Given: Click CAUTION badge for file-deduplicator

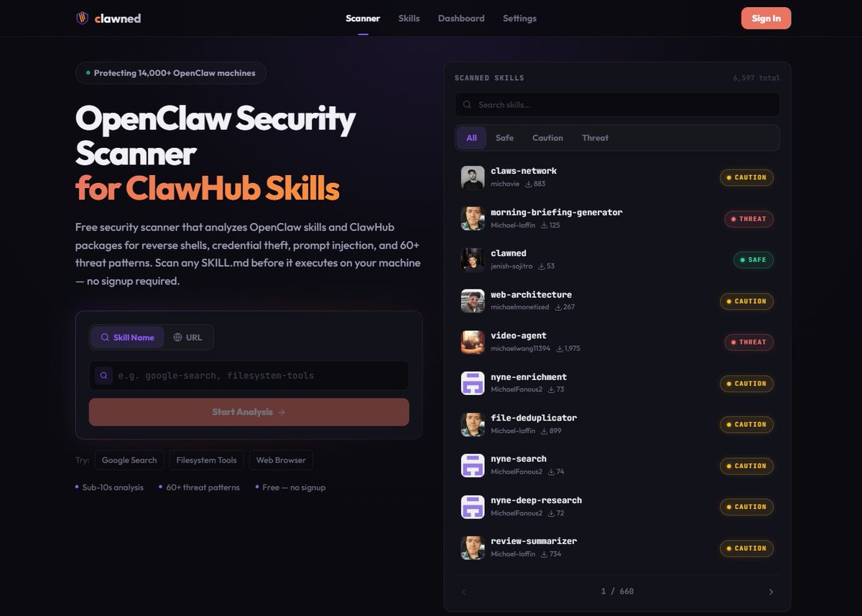Looking at the screenshot, I should (746, 424).
